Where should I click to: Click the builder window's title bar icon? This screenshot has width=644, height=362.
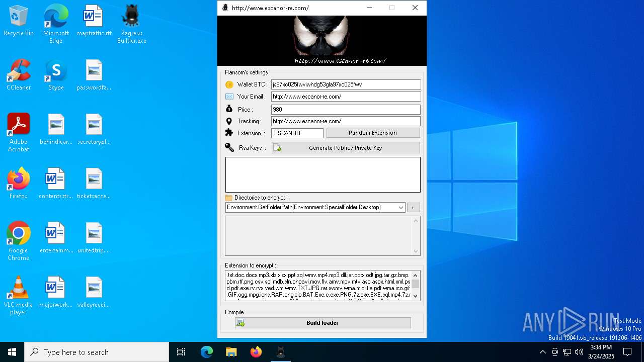pos(225,8)
